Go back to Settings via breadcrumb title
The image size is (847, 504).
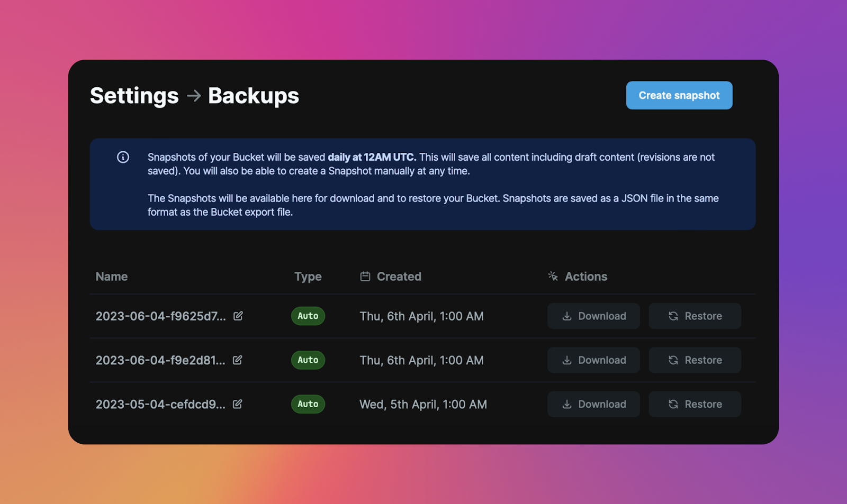tap(134, 96)
